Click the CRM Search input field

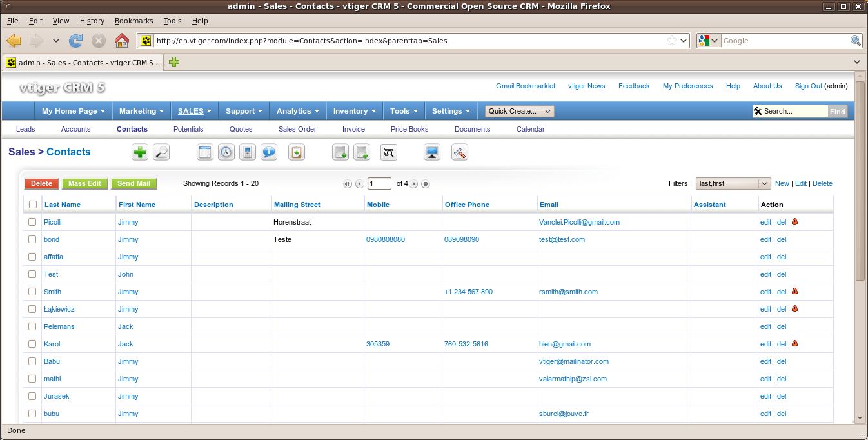click(794, 111)
